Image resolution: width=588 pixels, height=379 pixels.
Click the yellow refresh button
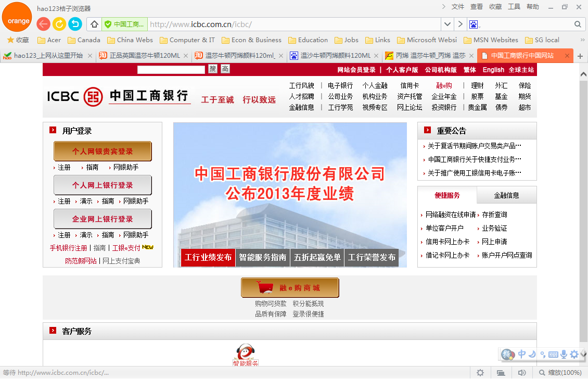pyautogui.click(x=59, y=24)
